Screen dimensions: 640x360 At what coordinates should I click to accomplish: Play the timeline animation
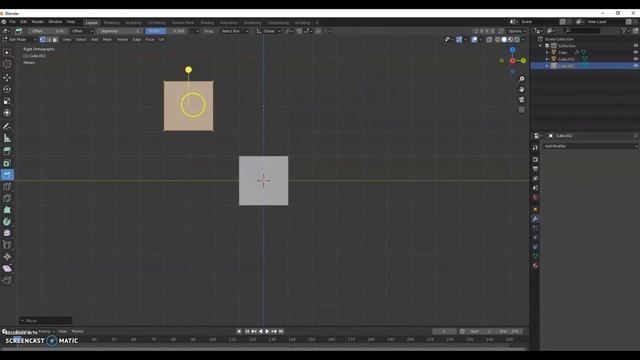267,331
